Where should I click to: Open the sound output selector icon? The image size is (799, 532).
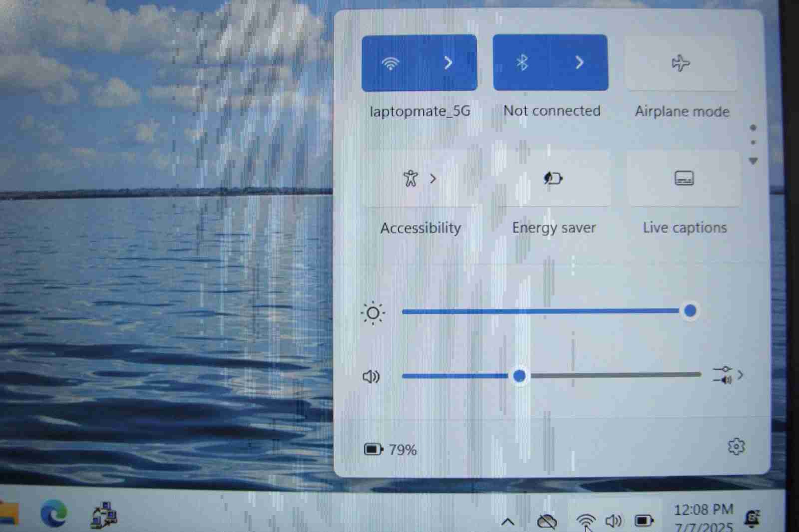727,375
